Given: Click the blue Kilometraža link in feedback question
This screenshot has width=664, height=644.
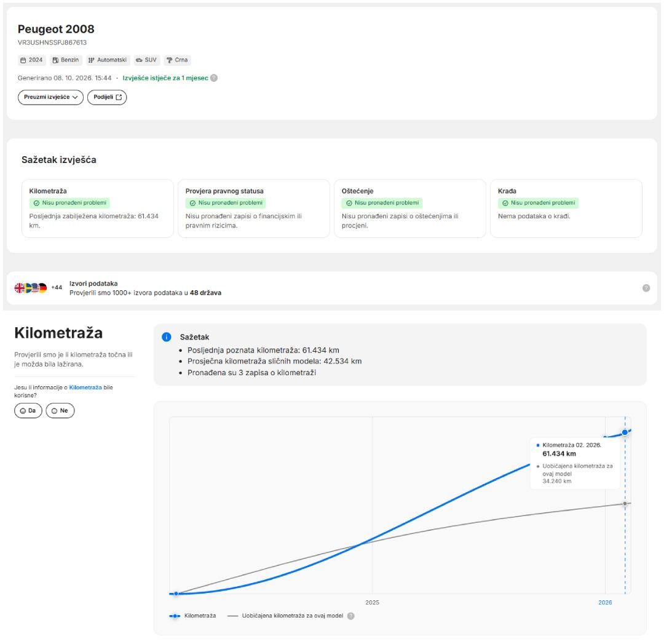Looking at the screenshot, I should (85, 388).
